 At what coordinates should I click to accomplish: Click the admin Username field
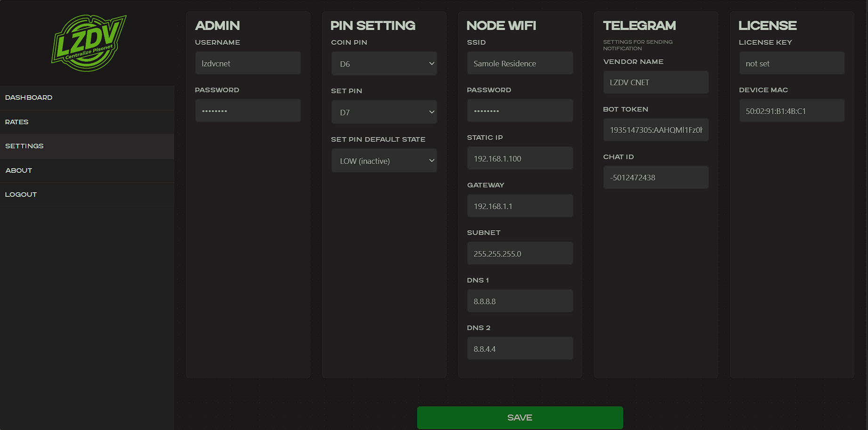248,63
